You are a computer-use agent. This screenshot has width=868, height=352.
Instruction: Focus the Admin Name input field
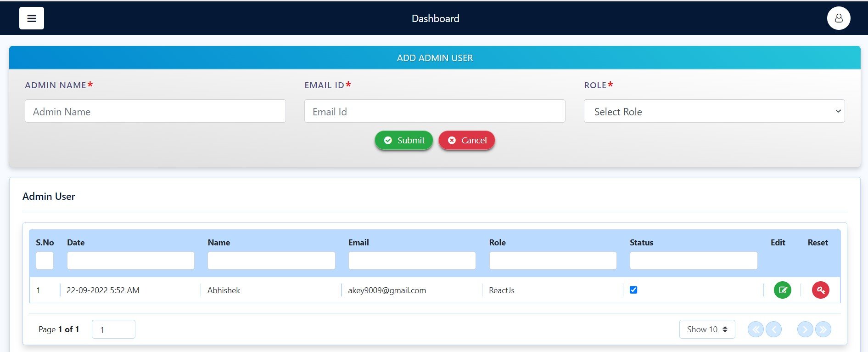pos(155,111)
